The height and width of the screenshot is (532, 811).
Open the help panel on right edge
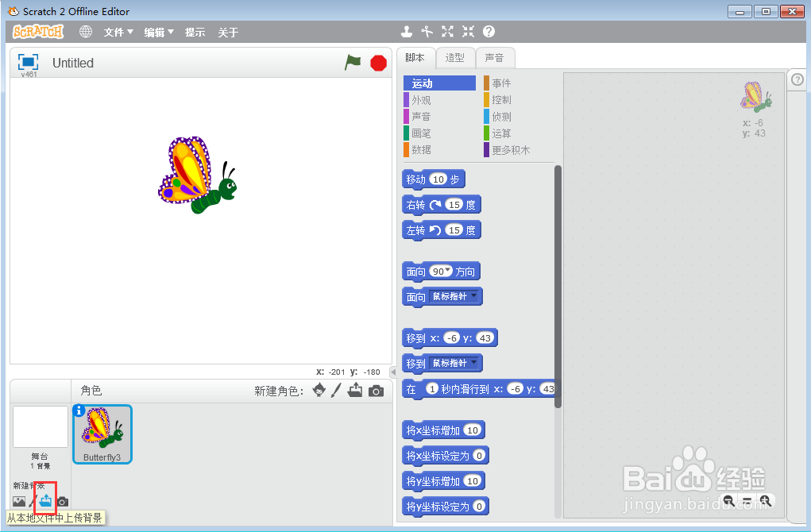[797, 79]
